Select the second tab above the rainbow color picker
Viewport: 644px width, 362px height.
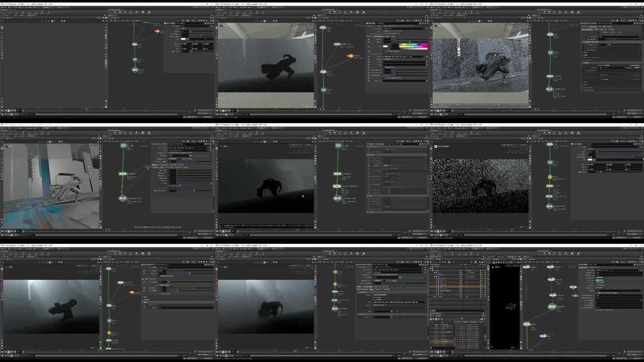click(380, 36)
